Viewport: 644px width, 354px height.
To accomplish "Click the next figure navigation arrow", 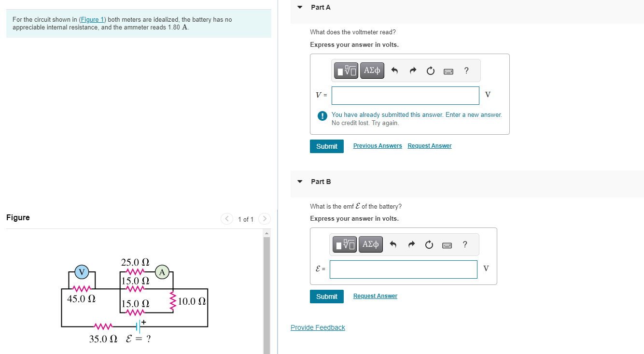I will pos(265,218).
